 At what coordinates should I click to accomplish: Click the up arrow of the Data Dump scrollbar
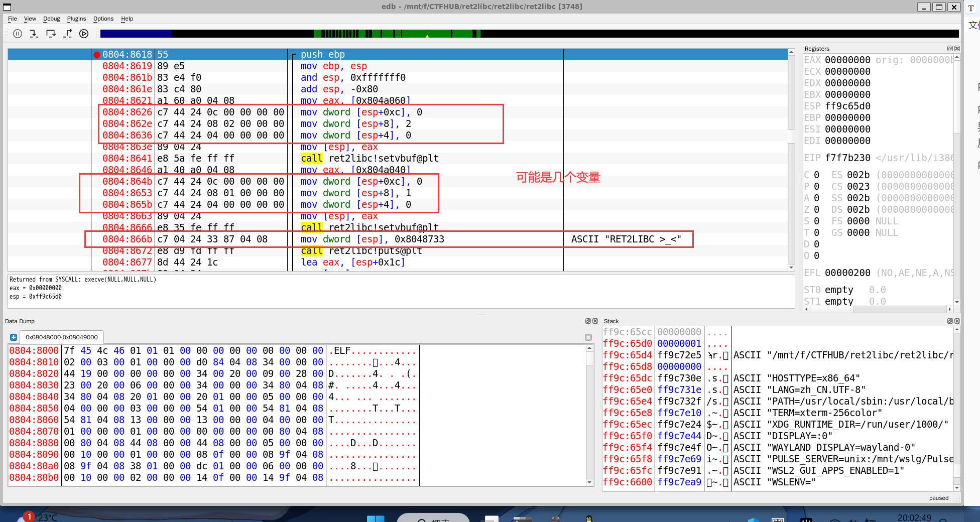coord(589,348)
